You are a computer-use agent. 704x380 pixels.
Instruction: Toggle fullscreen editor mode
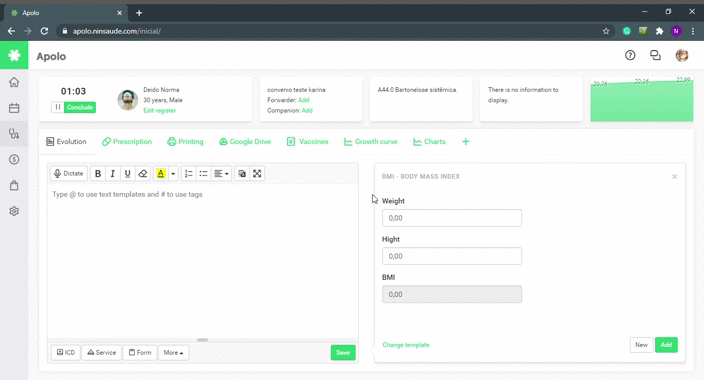(257, 173)
